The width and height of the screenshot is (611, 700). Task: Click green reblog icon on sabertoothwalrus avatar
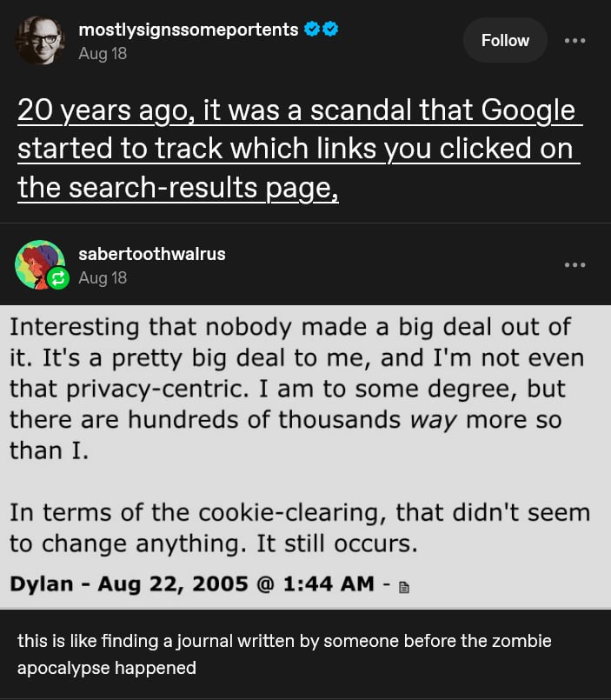pos(60,279)
